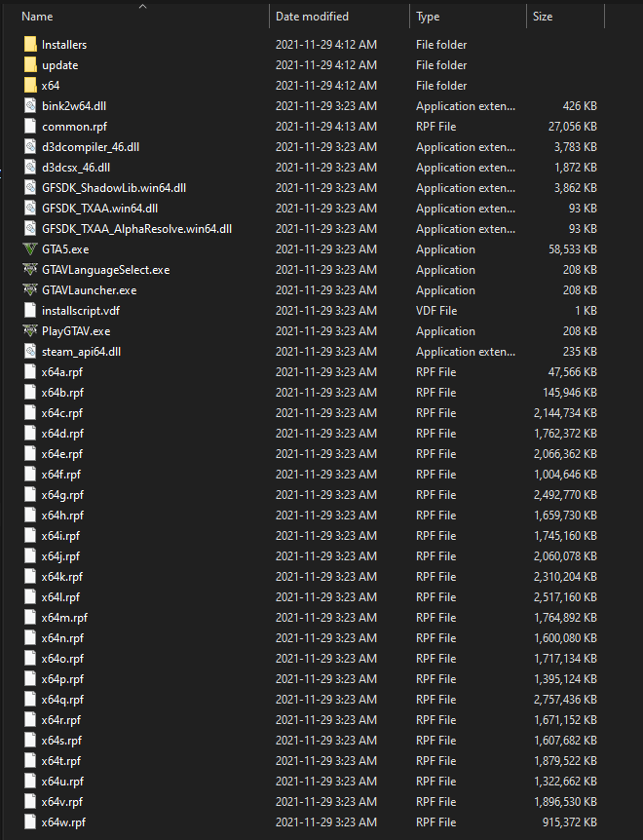Click the GFSDK_TXAA.win64.dll icon
The width and height of the screenshot is (643, 840).
click(30, 208)
